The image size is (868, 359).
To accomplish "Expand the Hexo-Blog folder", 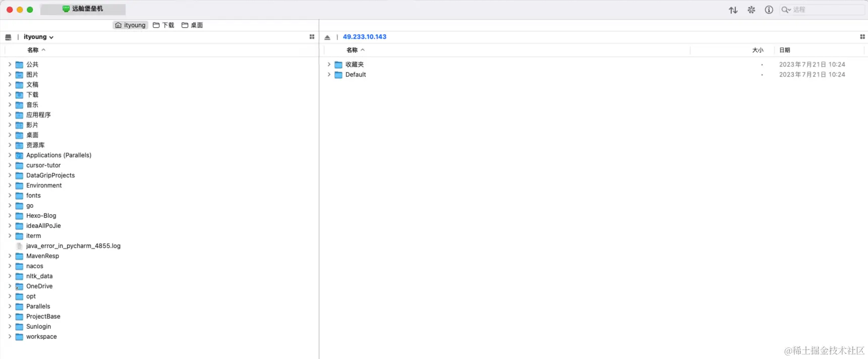I will pos(10,216).
